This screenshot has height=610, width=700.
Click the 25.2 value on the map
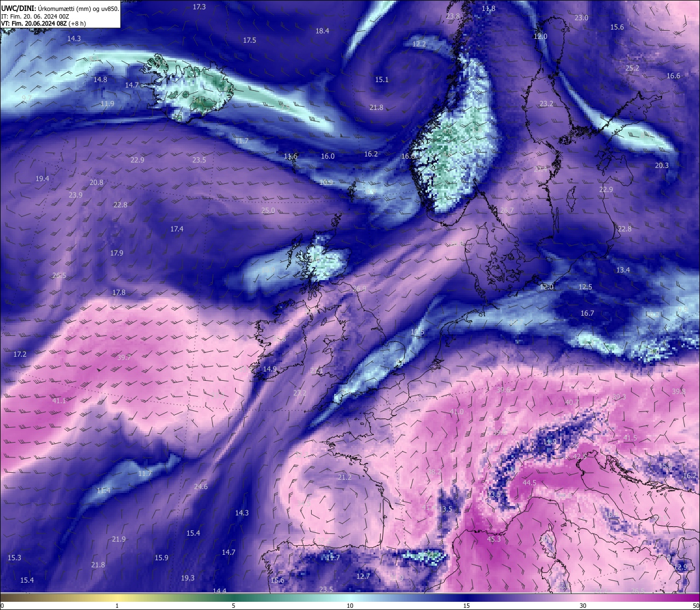click(632, 68)
